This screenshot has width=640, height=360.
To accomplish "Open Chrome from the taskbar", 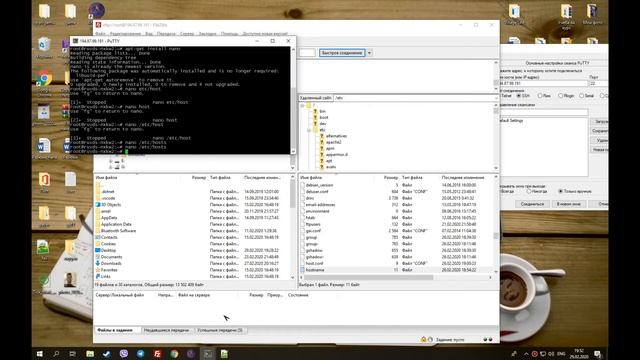I will (x=174, y=354).
